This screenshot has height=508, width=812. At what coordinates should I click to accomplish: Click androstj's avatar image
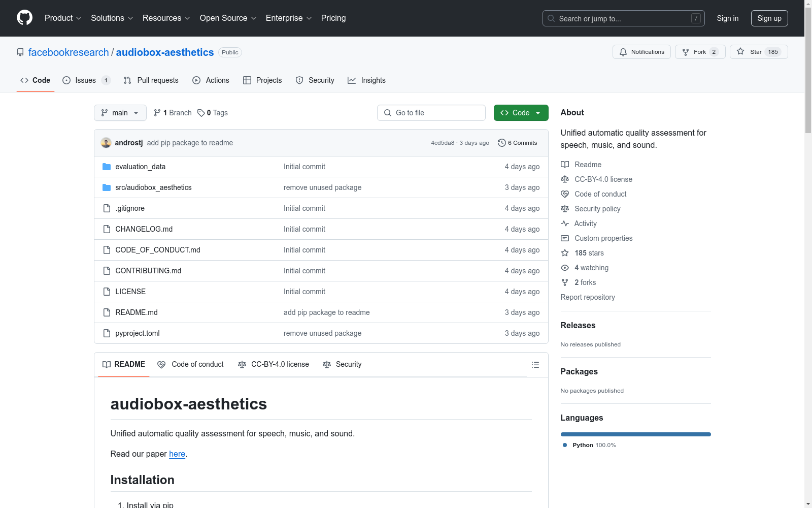pyautogui.click(x=106, y=143)
